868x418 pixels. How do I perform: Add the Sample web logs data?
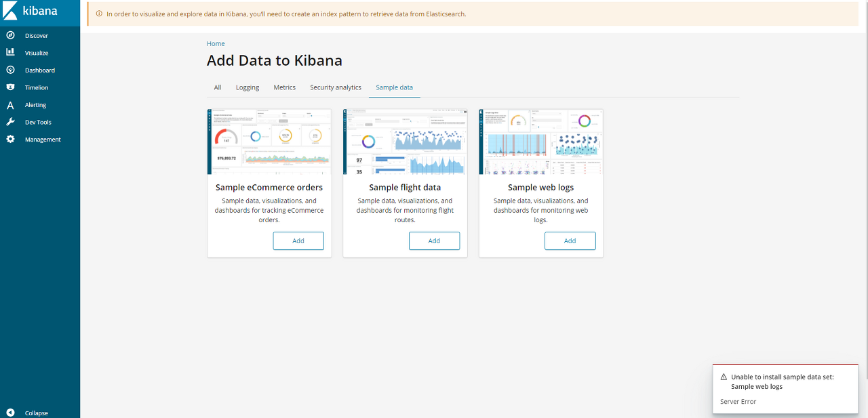[570, 241]
